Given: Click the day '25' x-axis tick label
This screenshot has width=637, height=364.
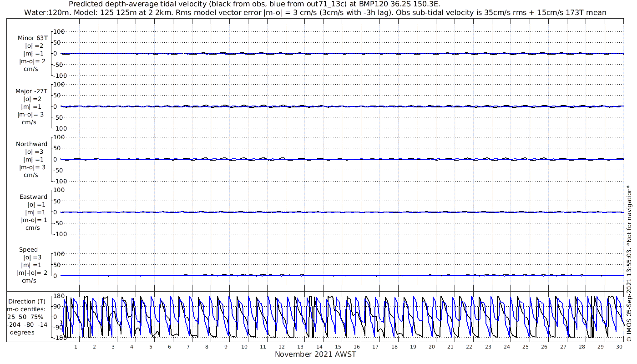Looking at the screenshot, I should click(526, 347).
